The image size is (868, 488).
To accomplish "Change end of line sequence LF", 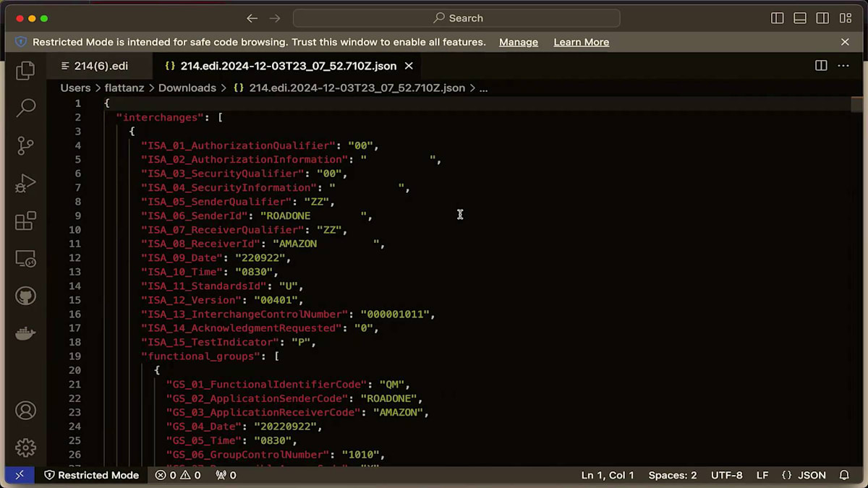I will click(x=762, y=475).
